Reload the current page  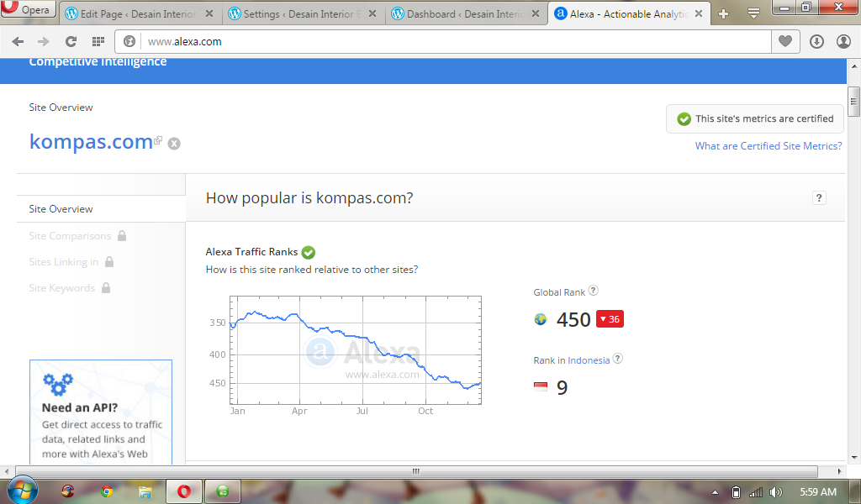(x=71, y=41)
